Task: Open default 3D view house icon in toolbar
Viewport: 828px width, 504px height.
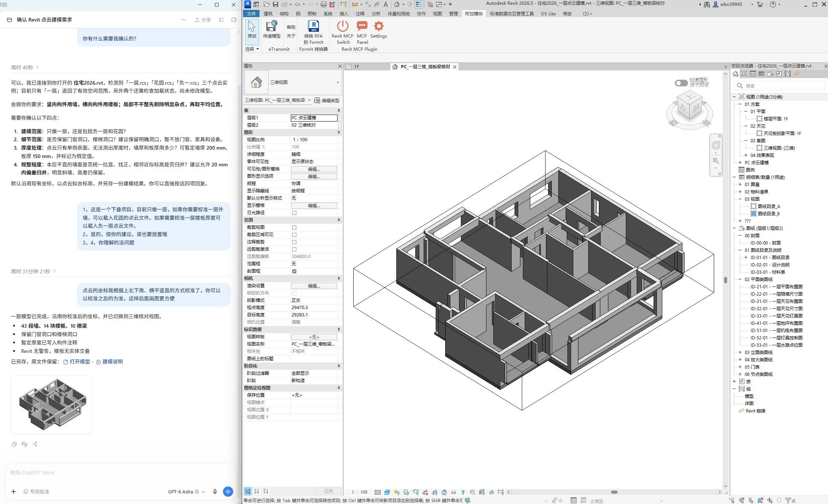Action: [397, 4]
